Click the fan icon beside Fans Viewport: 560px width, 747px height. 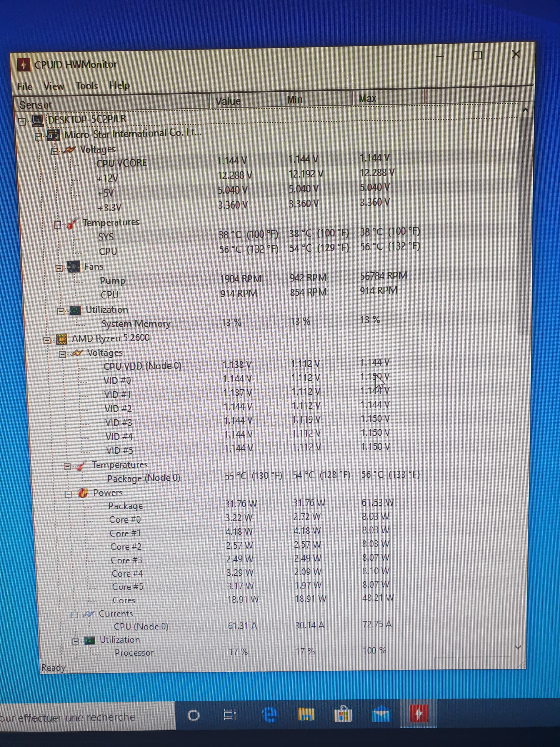[74, 267]
